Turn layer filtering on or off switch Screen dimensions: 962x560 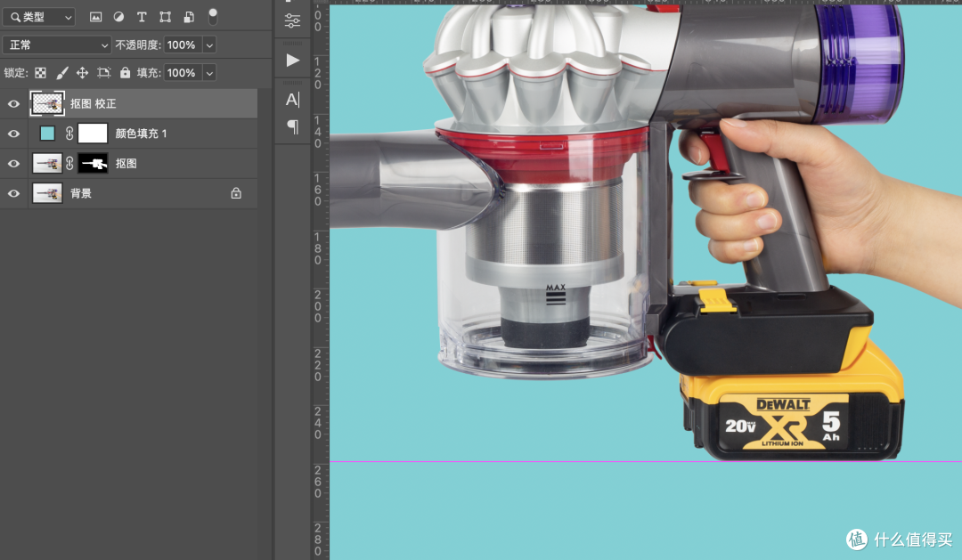click(213, 17)
